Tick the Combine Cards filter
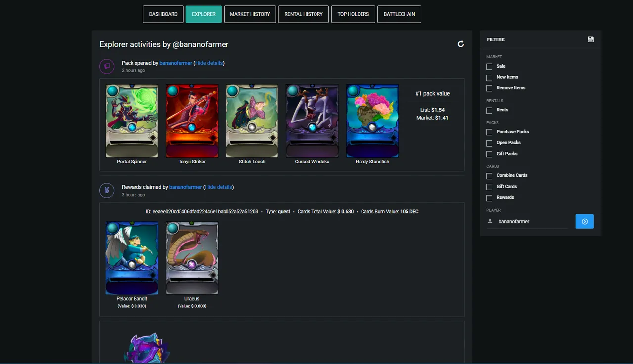 489,175
